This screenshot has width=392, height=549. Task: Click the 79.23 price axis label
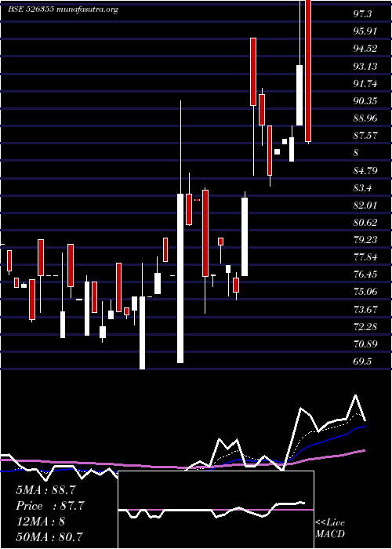(365, 240)
